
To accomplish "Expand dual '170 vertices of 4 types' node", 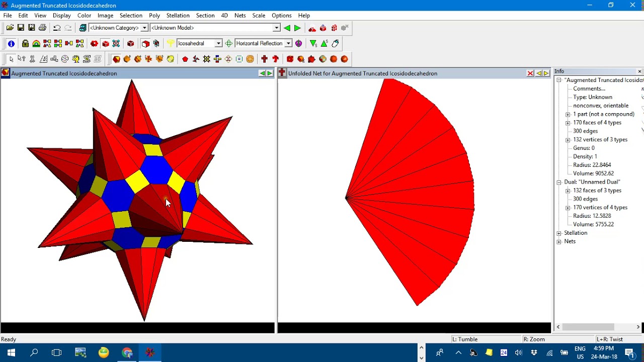I will (x=568, y=208).
